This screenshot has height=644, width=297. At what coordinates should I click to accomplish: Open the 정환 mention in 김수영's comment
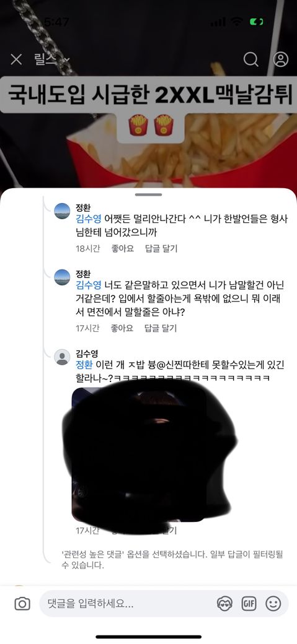click(84, 364)
